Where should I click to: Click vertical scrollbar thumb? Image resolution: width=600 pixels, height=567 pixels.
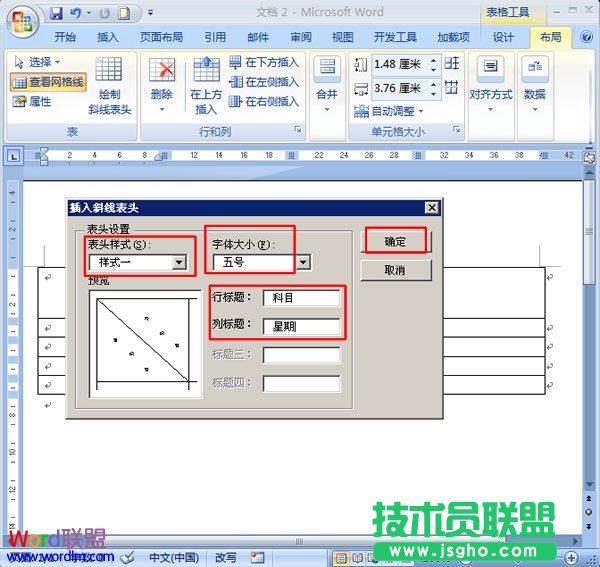click(x=589, y=232)
